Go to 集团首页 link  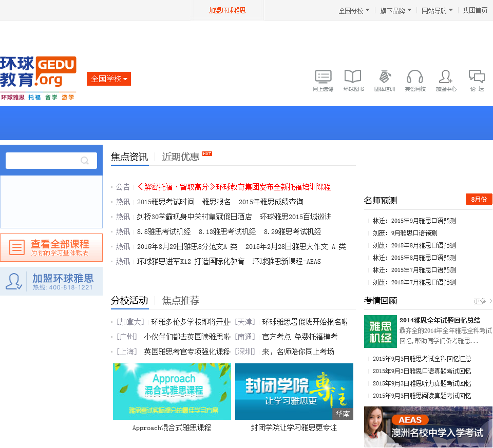coord(475,11)
